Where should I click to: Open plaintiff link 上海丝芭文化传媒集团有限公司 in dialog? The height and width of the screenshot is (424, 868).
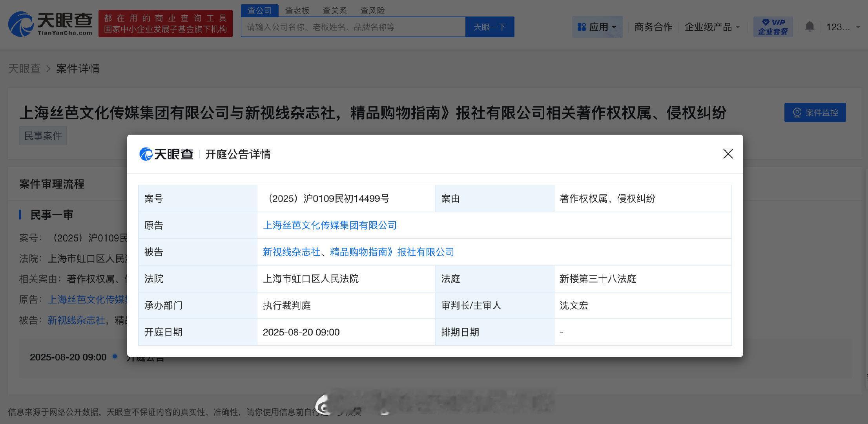tap(330, 225)
